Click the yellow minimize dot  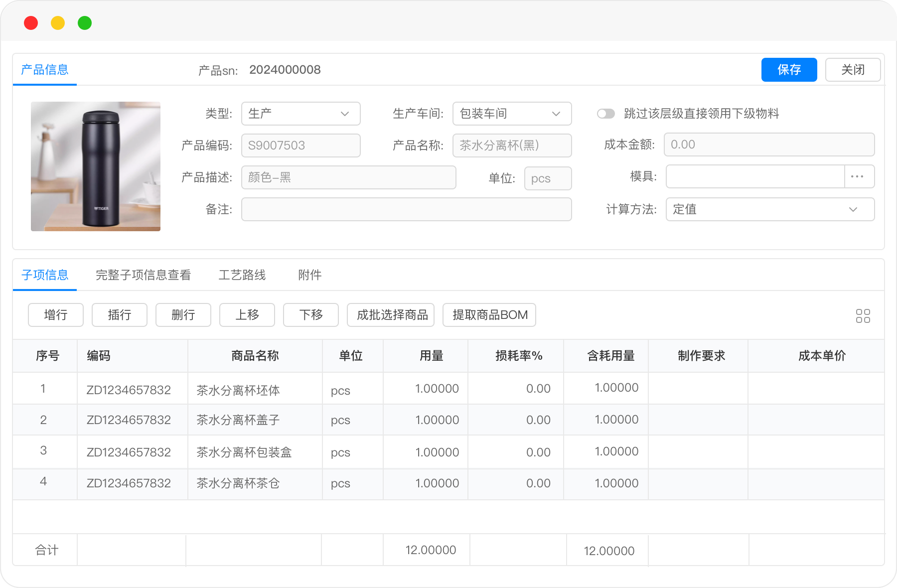[58, 23]
